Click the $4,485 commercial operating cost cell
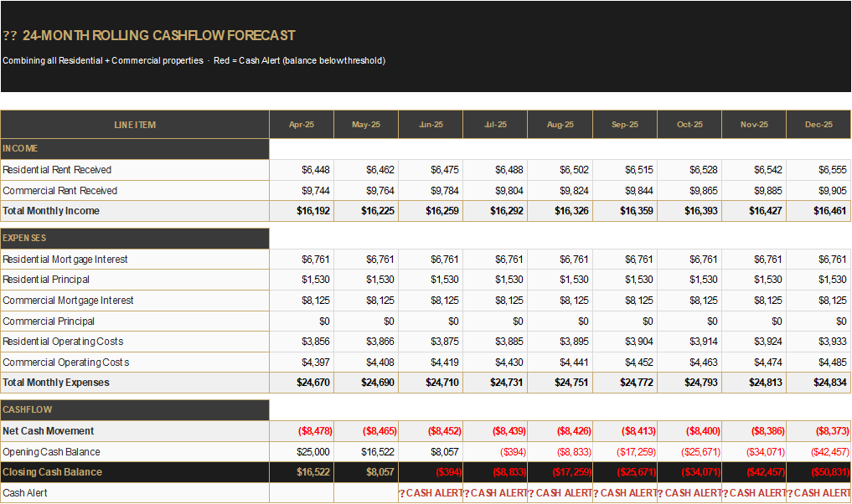This screenshot has width=852, height=504. [x=818, y=363]
